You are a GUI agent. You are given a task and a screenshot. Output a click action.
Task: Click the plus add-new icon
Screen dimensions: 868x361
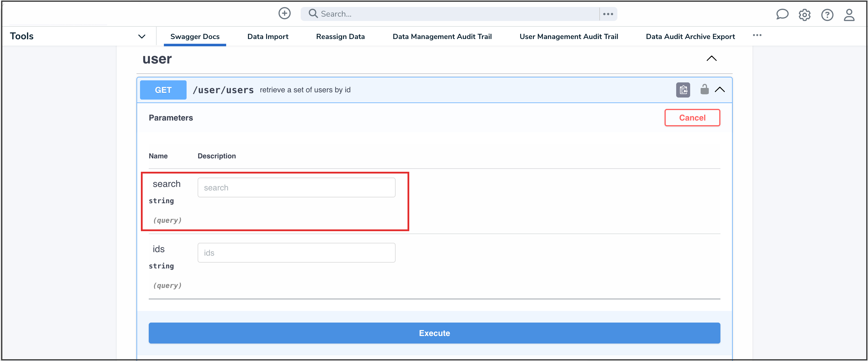pos(284,13)
